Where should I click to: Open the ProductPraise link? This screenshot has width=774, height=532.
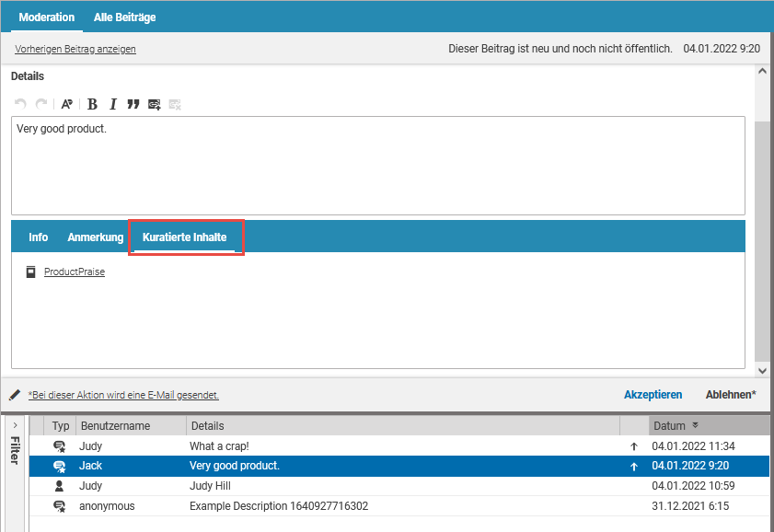[x=75, y=272]
